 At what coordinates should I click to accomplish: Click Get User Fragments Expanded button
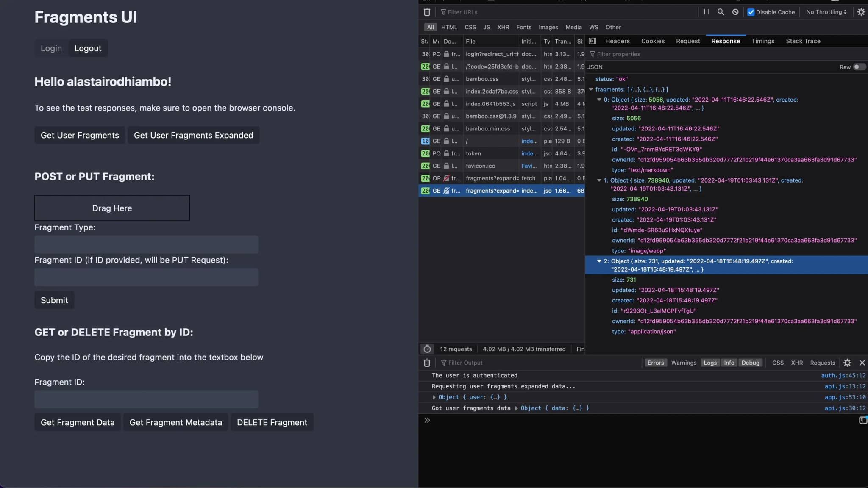click(193, 135)
